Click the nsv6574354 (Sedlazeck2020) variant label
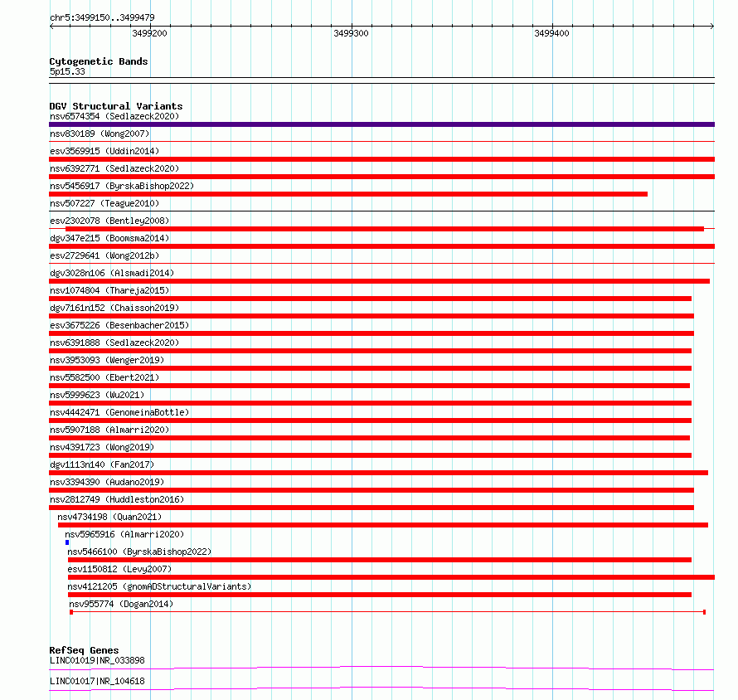738x700 pixels. pyautogui.click(x=114, y=116)
